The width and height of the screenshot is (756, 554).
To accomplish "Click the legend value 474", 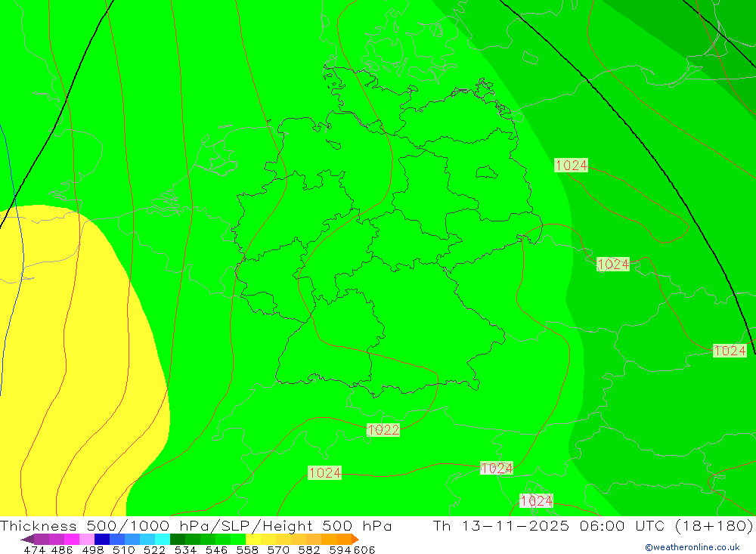I will click(35, 549).
